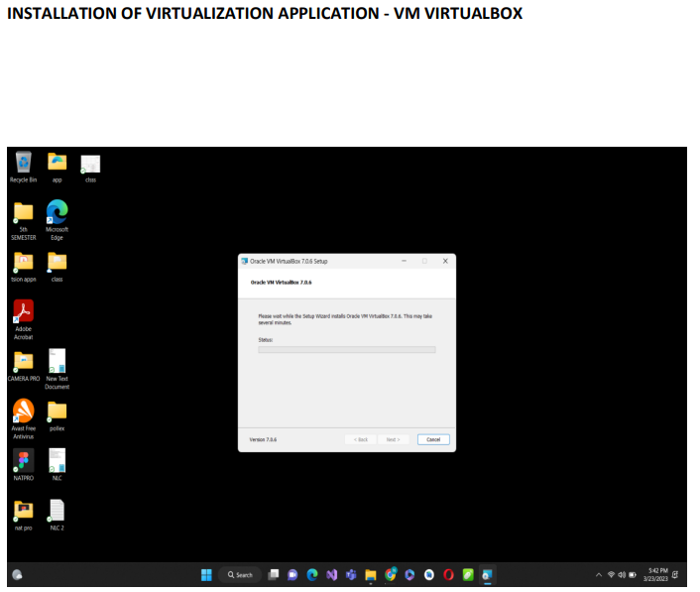Open the green app on the taskbar
This screenshot has height=592, width=700.
pos(468,575)
